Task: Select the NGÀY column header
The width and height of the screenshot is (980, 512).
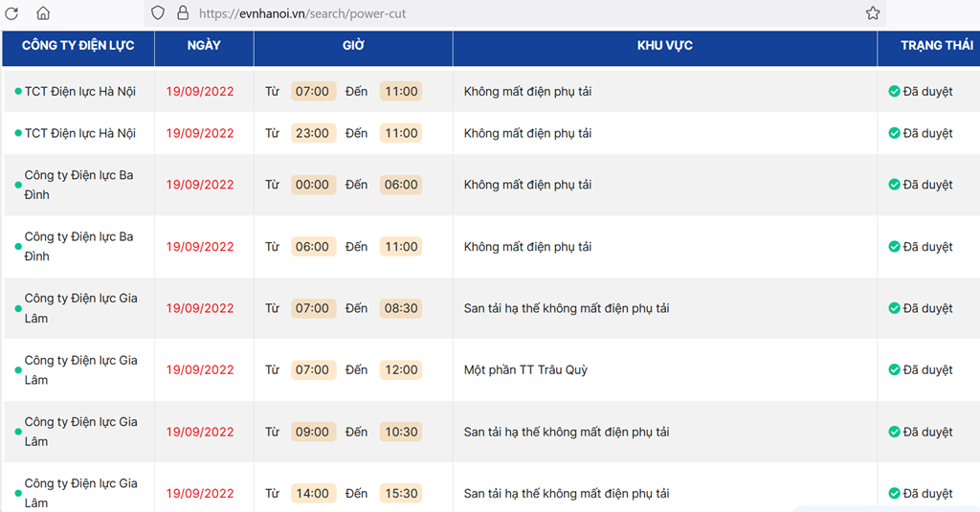Action: point(204,45)
